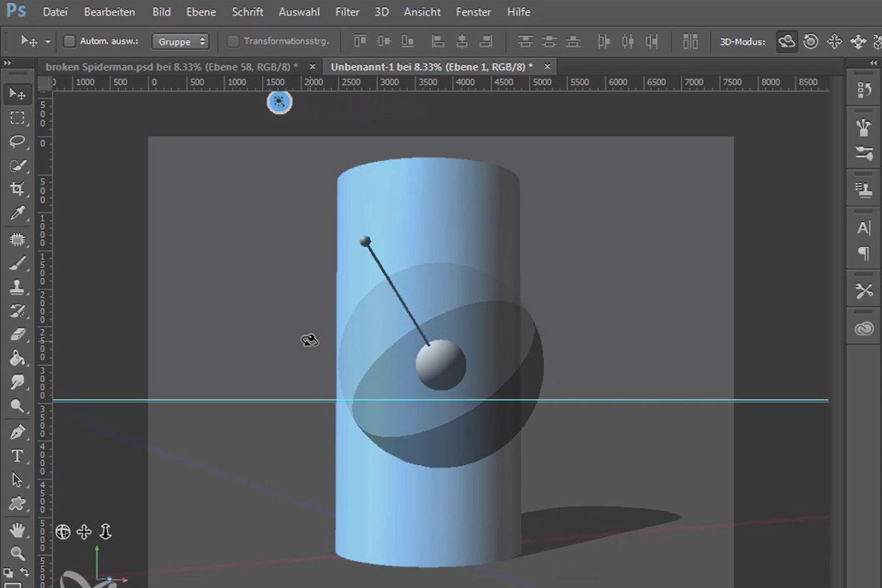Screen dimensions: 882x588
Task: Select the Eyedropper tool
Action: pos(18,213)
